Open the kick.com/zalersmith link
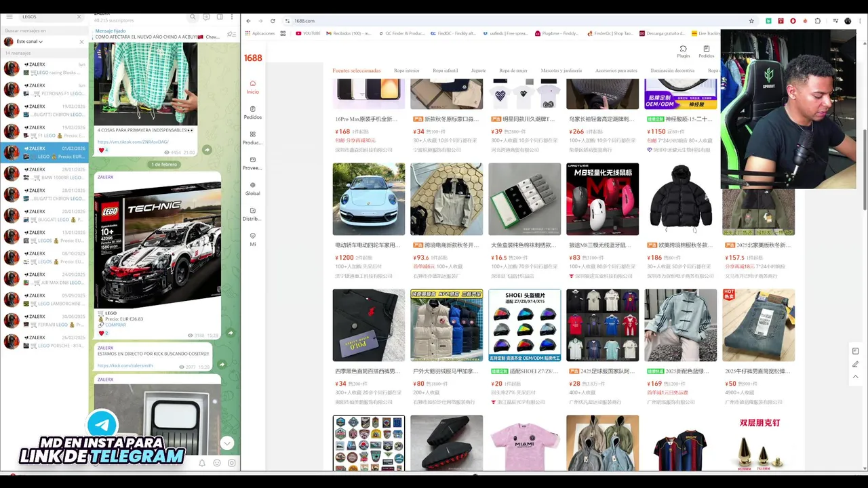Screen dimensions: 868x488 click(x=125, y=365)
